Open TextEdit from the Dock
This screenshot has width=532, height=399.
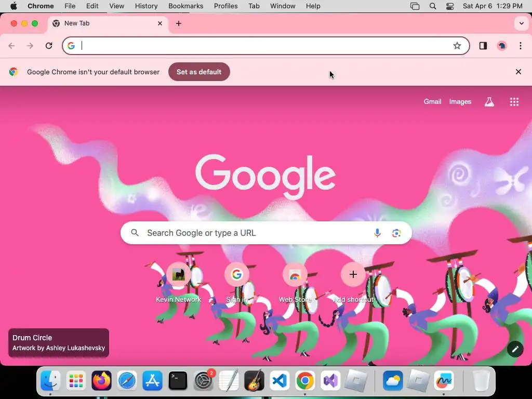pos(229,381)
